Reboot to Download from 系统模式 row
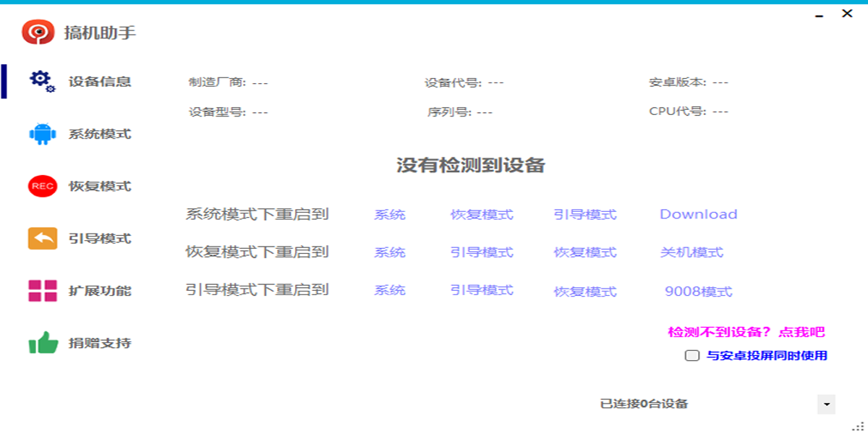This screenshot has width=868, height=434. (697, 213)
